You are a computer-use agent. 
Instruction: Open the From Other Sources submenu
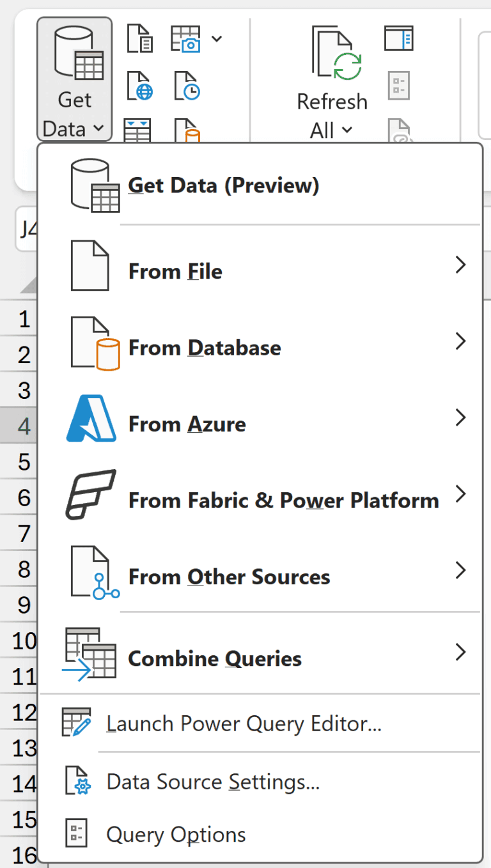pos(229,577)
